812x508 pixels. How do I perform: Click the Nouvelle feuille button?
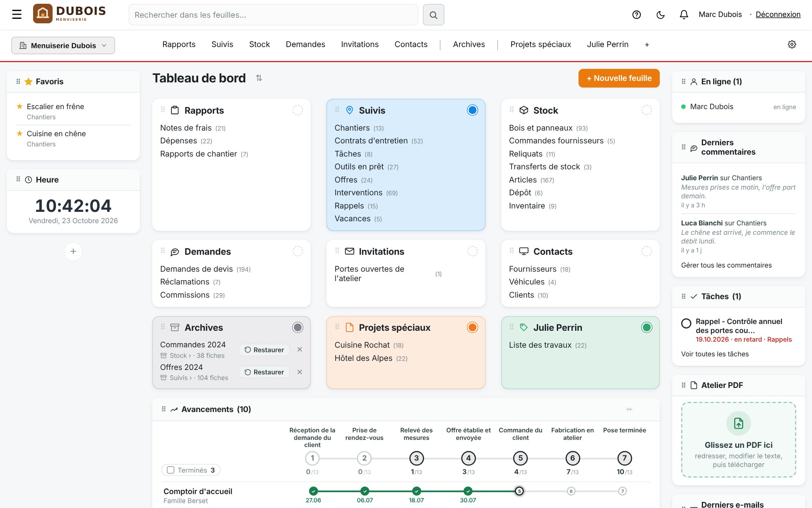pos(619,78)
